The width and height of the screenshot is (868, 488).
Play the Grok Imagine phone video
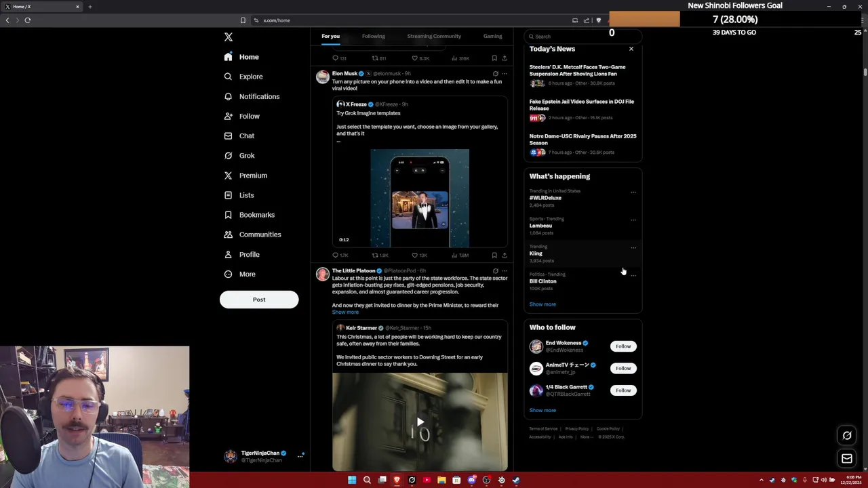click(420, 198)
